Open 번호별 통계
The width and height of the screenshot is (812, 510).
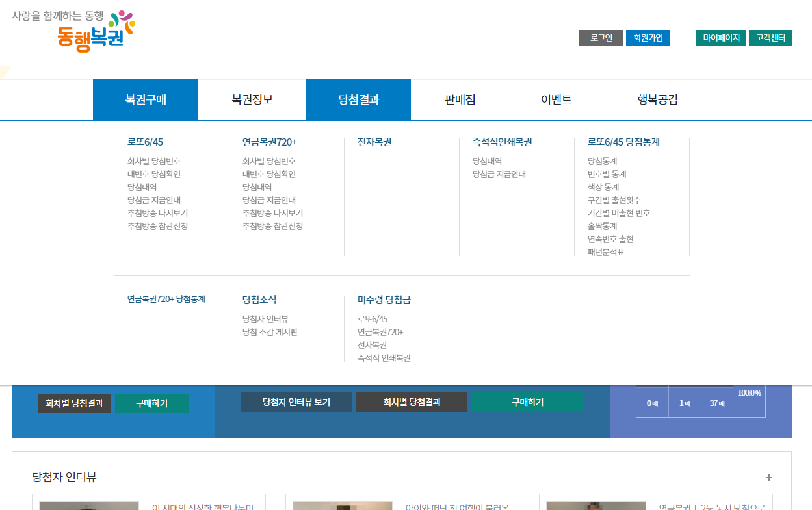(607, 174)
